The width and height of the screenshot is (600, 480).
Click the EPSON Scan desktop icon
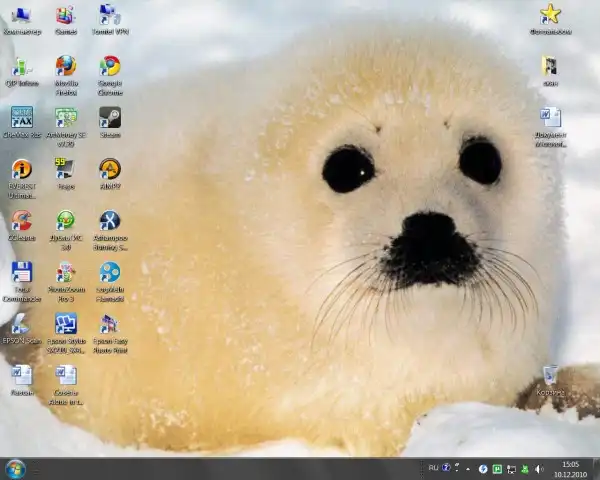pyautogui.click(x=21, y=324)
